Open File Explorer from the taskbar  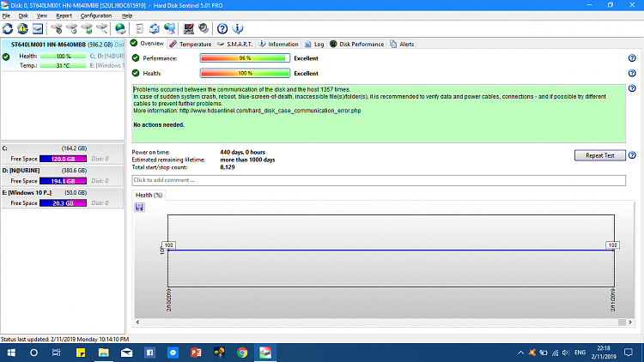point(104,353)
